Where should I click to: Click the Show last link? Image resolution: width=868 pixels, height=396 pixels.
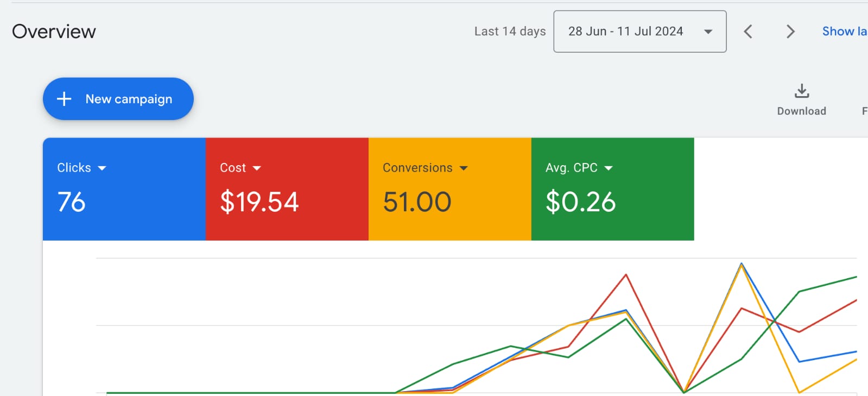[x=844, y=32]
